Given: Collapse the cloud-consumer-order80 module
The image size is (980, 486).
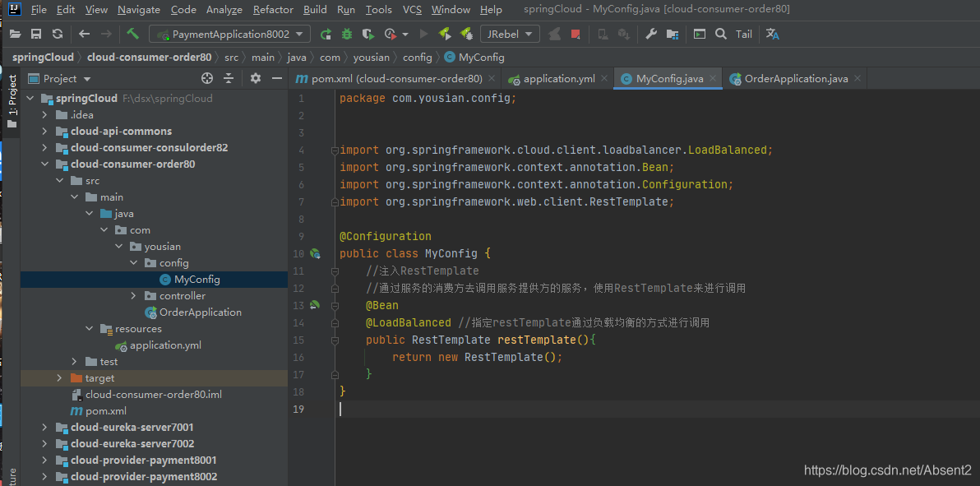Looking at the screenshot, I should [44, 164].
